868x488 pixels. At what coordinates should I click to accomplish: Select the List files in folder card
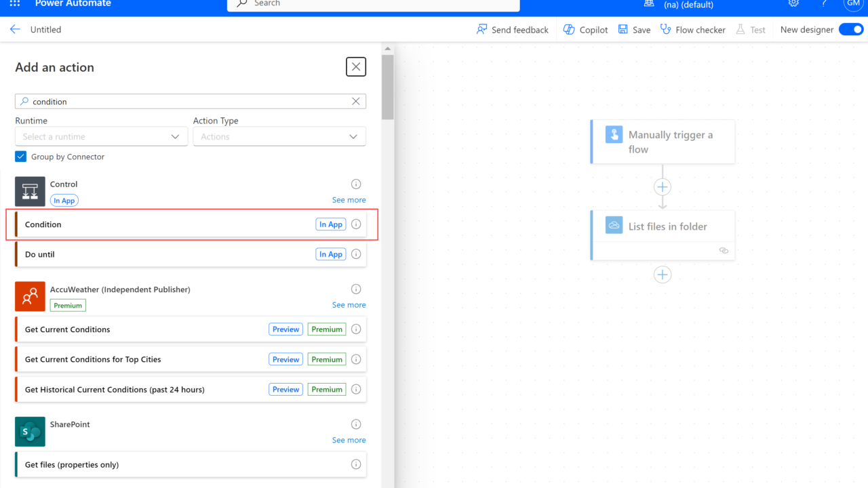663,235
